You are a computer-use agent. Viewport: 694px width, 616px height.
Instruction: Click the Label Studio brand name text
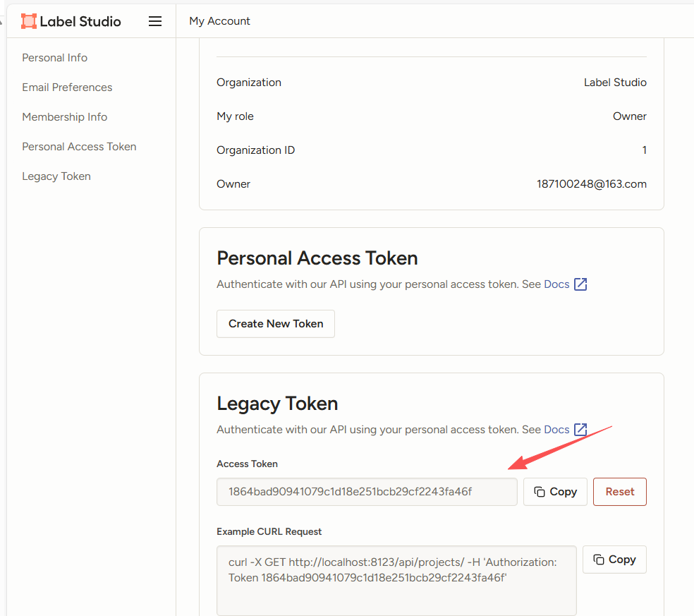pos(80,21)
